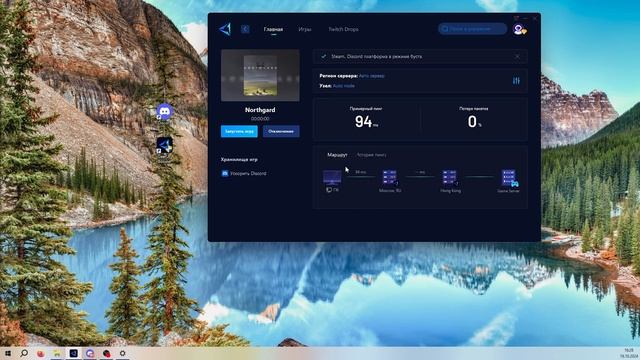Click the PC monitor icon in the route
640x360 pixels.
[332, 178]
